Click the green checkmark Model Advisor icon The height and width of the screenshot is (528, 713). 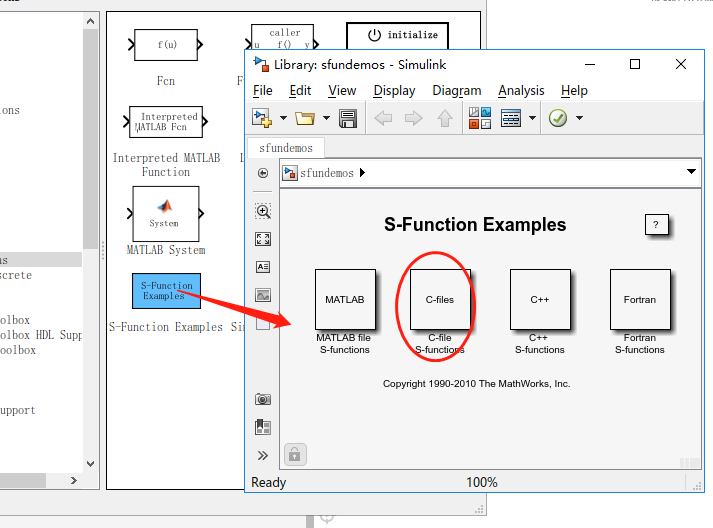pyautogui.click(x=557, y=118)
